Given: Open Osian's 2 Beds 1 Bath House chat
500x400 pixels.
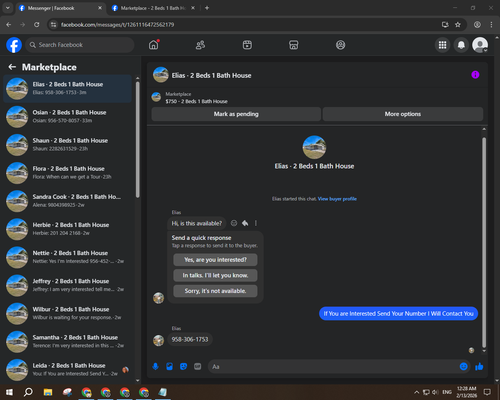Looking at the screenshot, I should point(68,117).
